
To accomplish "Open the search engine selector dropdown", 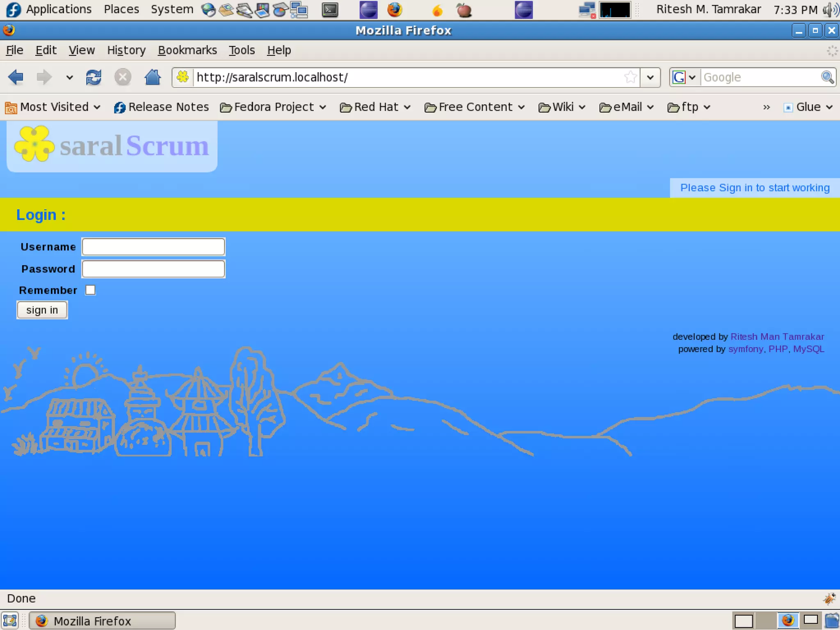I will coord(684,77).
